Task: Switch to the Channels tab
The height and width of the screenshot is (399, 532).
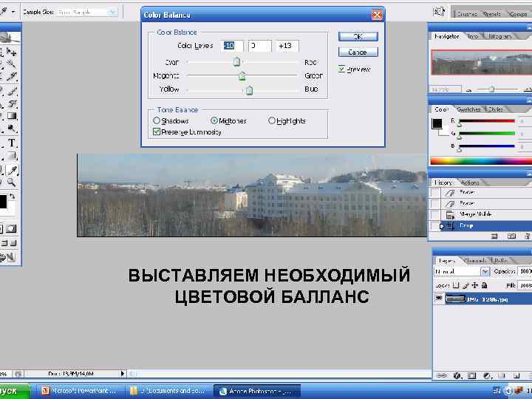Action: point(474,261)
